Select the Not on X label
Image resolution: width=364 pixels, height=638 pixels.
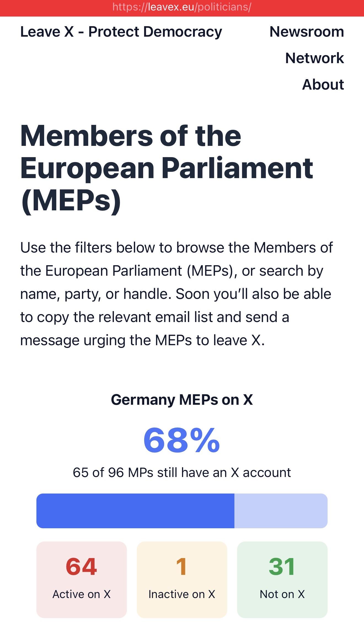[282, 594]
